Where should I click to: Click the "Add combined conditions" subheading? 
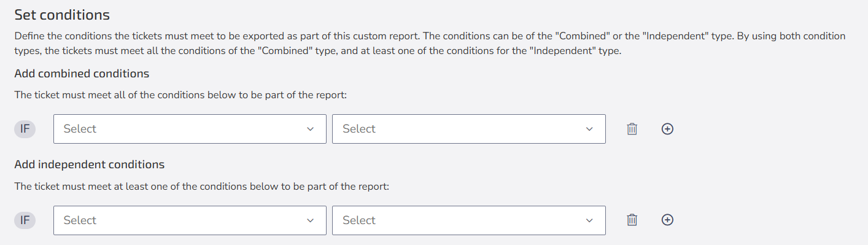pyautogui.click(x=82, y=74)
